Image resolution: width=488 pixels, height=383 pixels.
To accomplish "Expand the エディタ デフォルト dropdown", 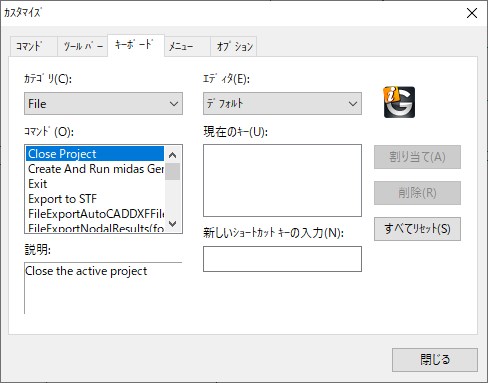I will (x=282, y=104).
